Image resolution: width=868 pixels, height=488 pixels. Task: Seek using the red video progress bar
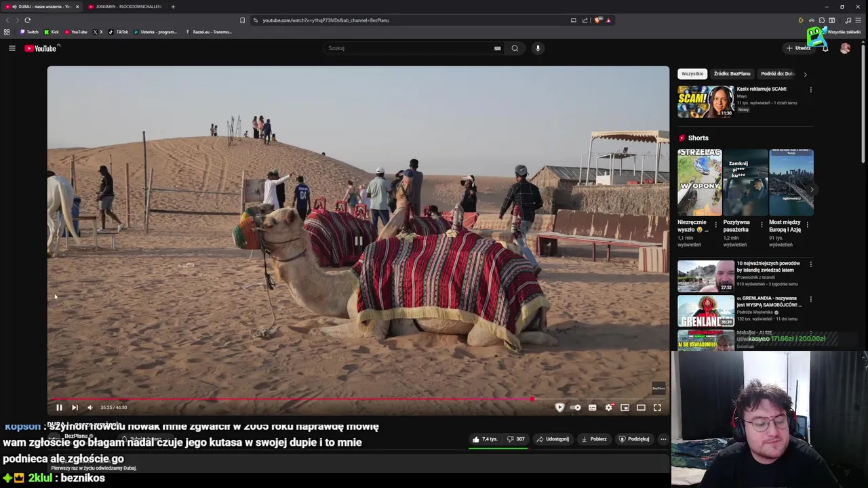[358, 399]
